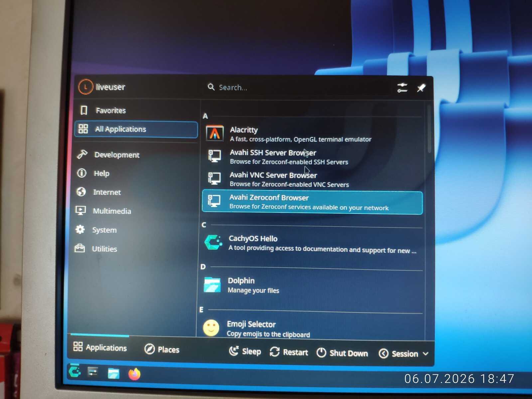Launch the Alacritty terminal emulator

(x=312, y=134)
